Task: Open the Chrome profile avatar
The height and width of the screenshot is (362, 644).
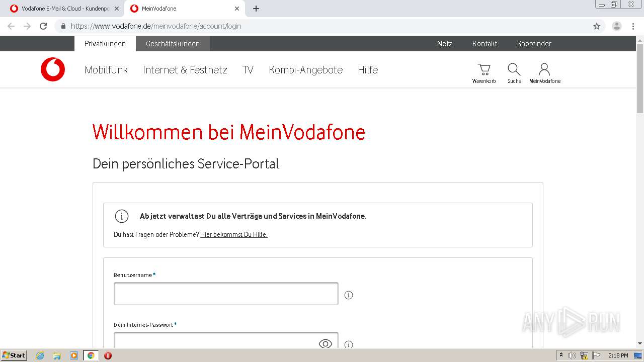Action: click(617, 26)
